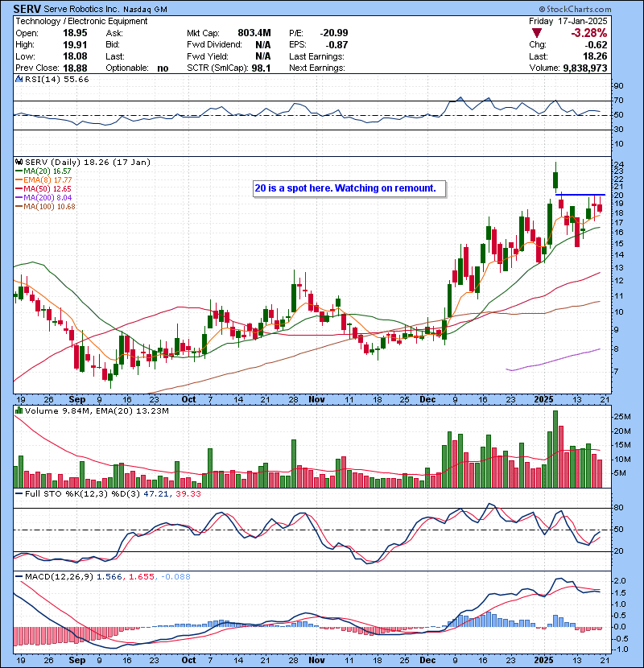644x668 pixels.
Task: Click the Last price 18.26 in header
Action: (x=596, y=56)
